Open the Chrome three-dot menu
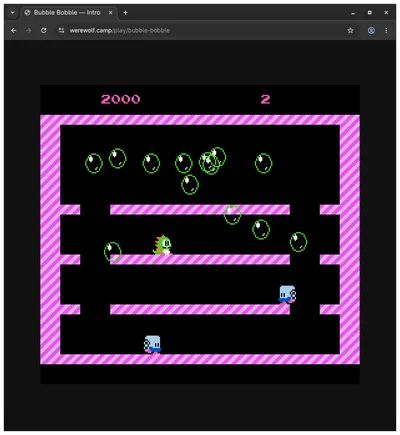The image size is (400, 435). [x=386, y=31]
